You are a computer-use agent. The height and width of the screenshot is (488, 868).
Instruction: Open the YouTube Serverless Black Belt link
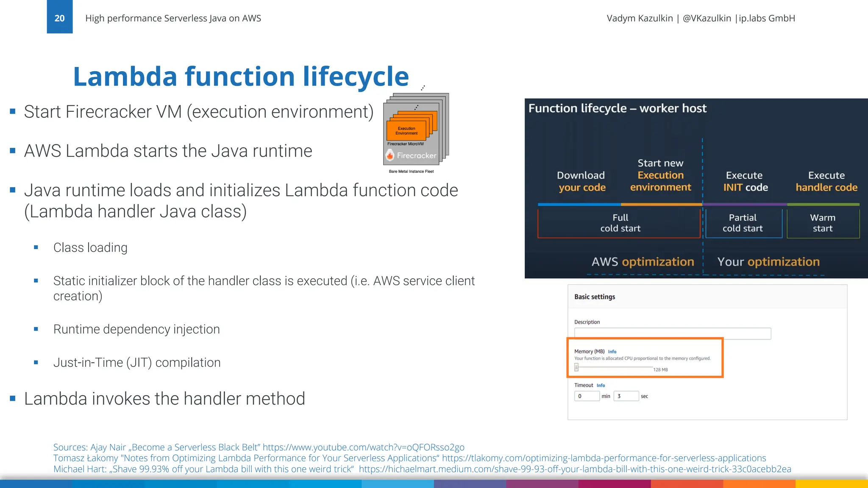[x=363, y=447]
